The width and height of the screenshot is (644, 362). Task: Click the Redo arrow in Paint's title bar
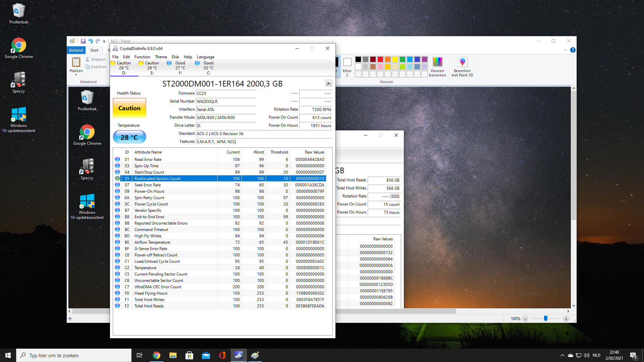(98, 41)
